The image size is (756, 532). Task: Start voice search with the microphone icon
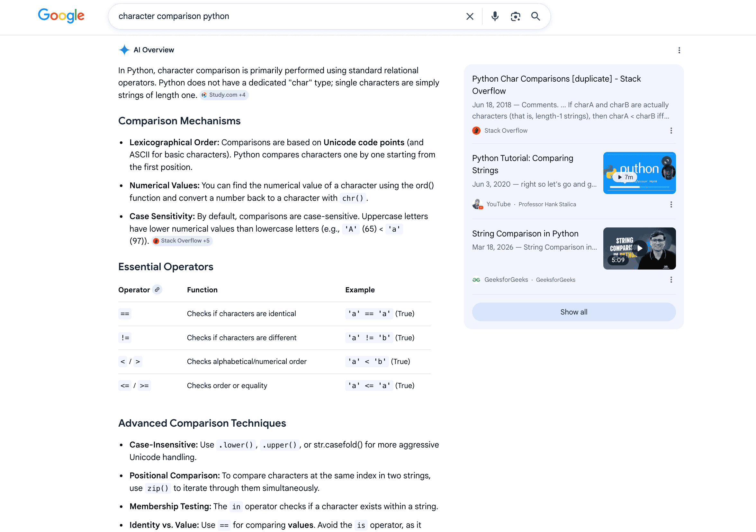(495, 16)
